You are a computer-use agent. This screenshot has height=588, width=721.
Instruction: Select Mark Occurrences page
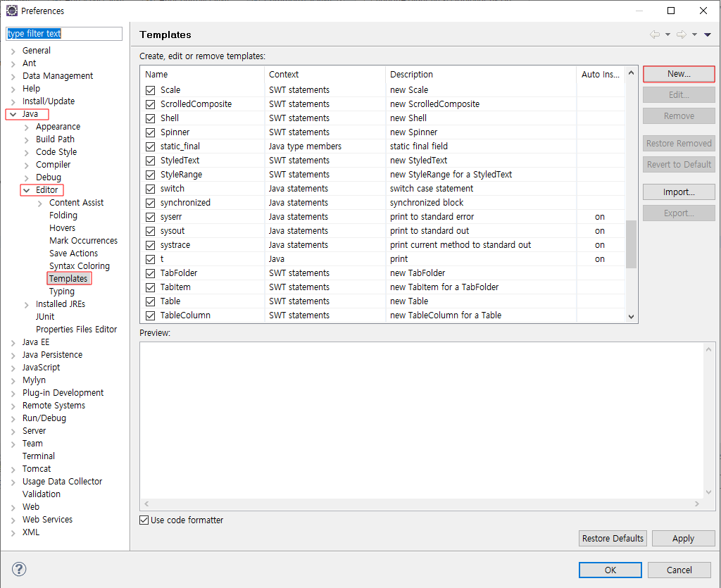(83, 240)
